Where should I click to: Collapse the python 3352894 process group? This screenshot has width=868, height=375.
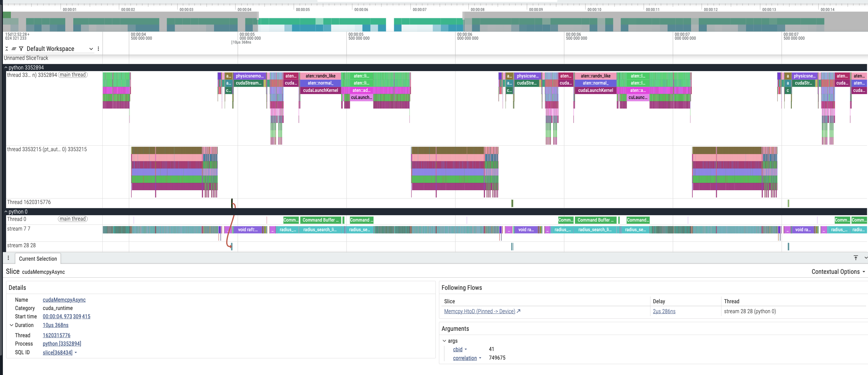pyautogui.click(x=6, y=68)
